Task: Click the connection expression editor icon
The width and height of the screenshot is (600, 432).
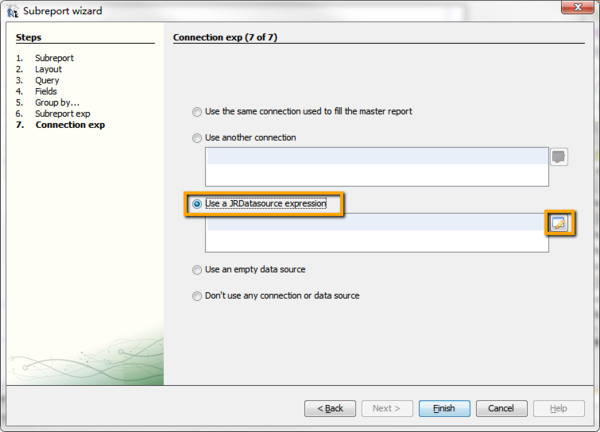Action: (559, 157)
